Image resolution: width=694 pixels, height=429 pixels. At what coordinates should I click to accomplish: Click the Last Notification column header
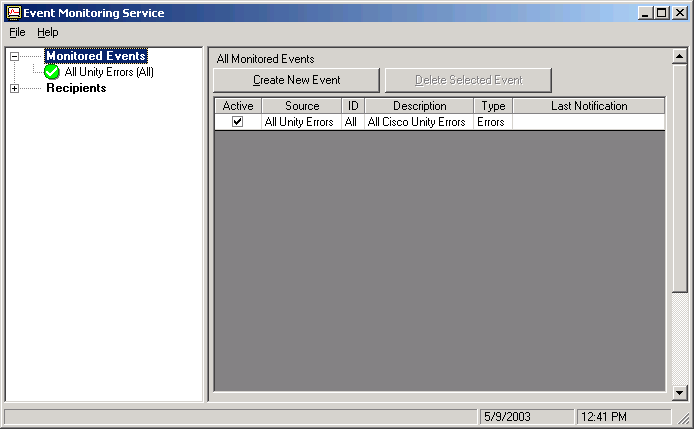pyautogui.click(x=589, y=106)
